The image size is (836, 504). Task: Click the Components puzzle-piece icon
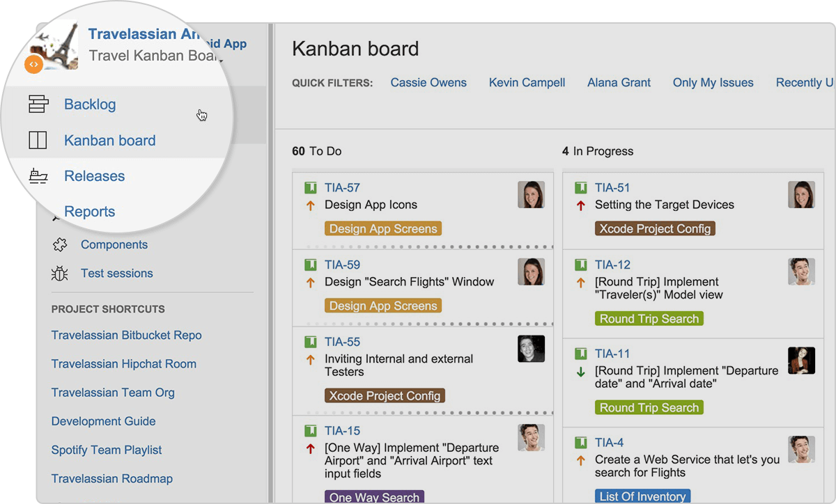tap(60, 244)
